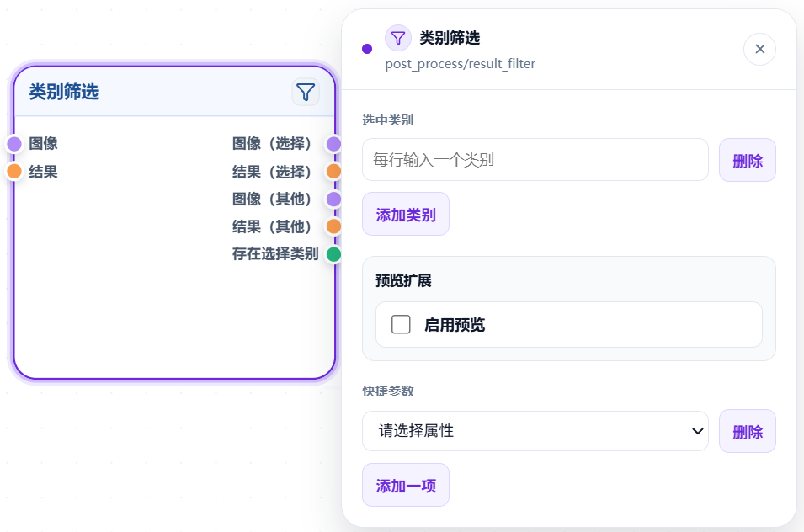Viewport: 804px width, 532px height.
Task: Click the 结果(其他) output port
Action: (x=333, y=226)
